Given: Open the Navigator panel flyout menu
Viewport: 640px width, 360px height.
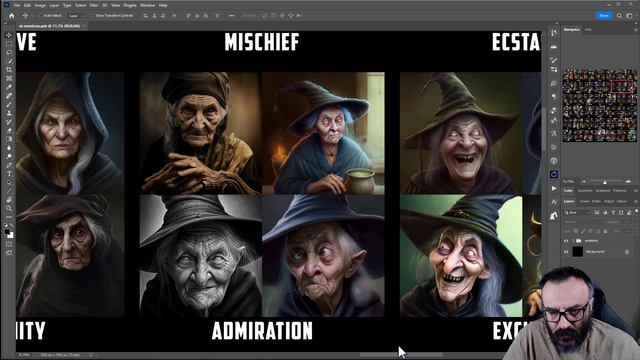Looking at the screenshot, I should (636, 30).
